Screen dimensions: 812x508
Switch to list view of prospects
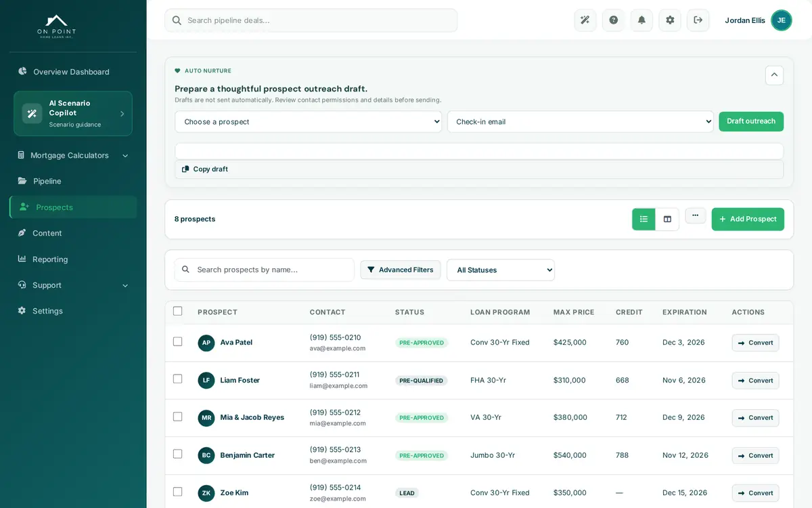coord(644,219)
